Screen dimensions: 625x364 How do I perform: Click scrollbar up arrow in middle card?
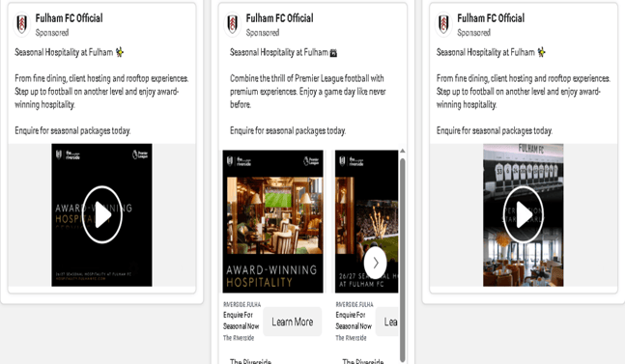coord(403,151)
